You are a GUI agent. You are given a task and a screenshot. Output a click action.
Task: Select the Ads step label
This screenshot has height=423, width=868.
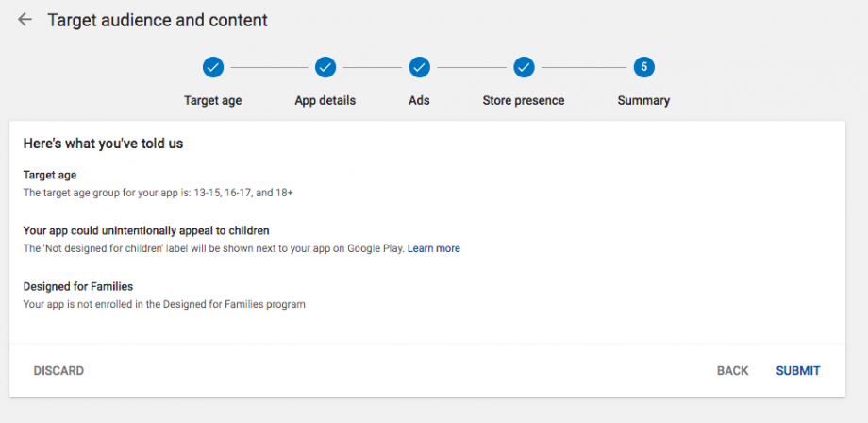[x=420, y=100]
